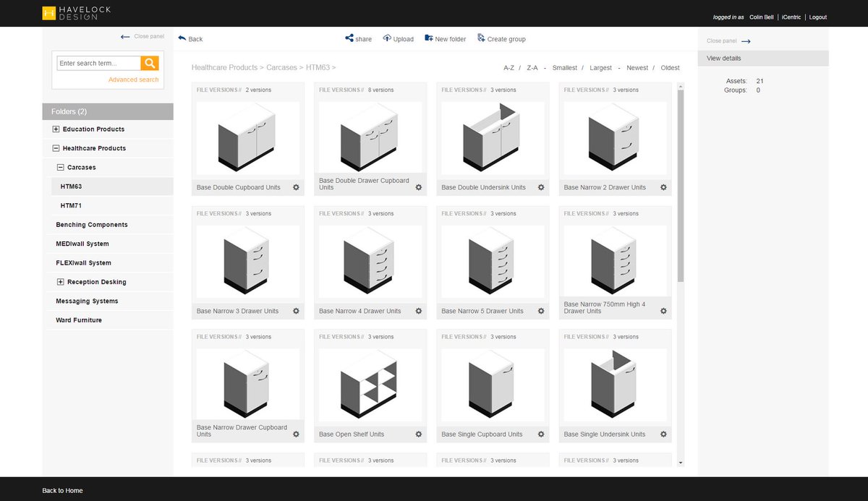Click the Back arrow icon
868x501 pixels.
[182, 38]
